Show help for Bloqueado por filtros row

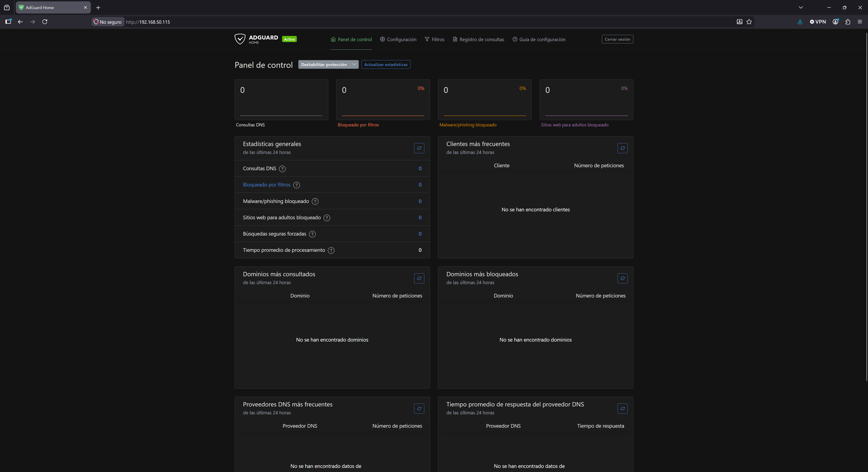pos(297,185)
